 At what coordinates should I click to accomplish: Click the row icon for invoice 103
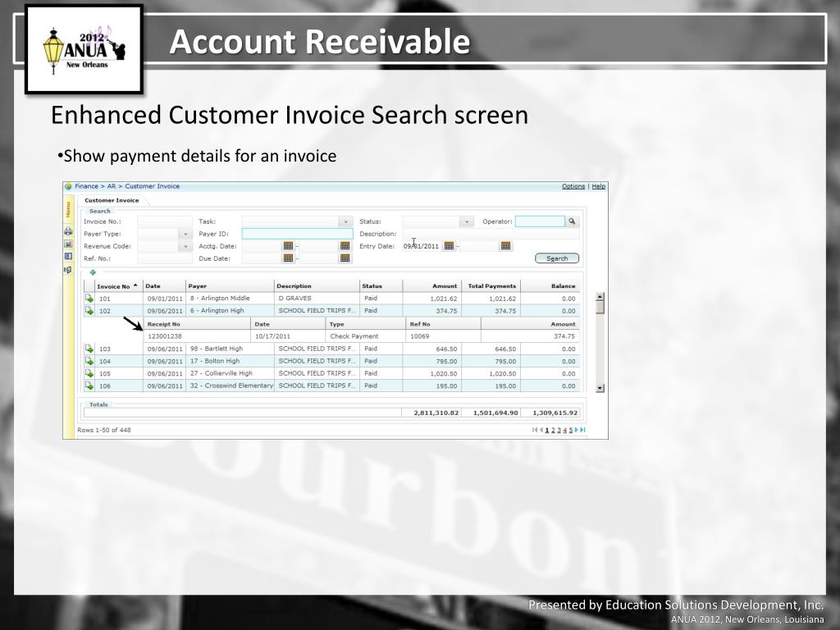click(x=89, y=349)
